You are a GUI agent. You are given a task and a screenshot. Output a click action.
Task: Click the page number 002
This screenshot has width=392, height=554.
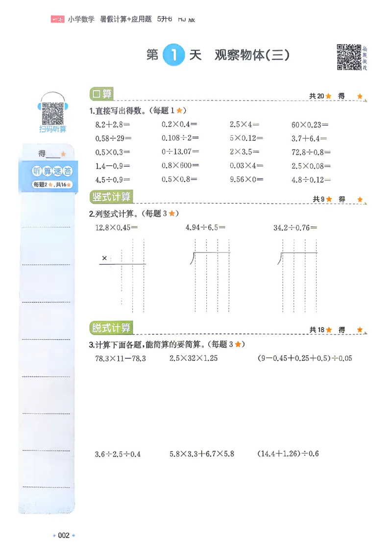pos(64,536)
